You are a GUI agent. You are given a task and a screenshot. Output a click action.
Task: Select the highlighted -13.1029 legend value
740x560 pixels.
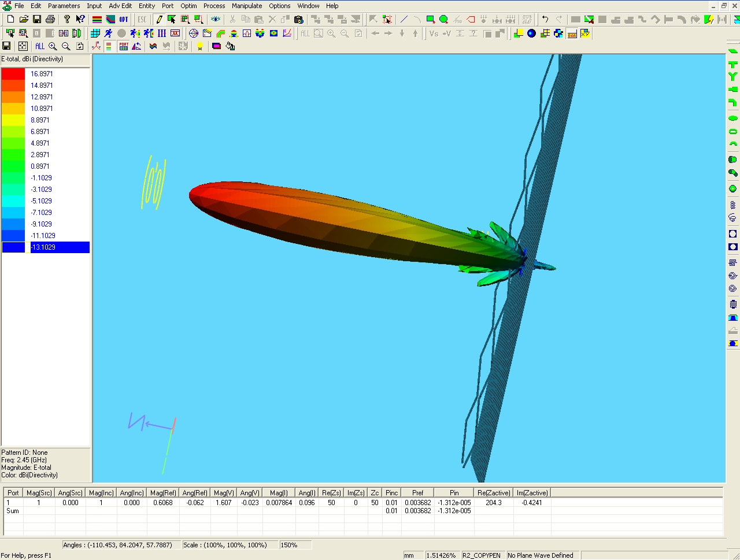click(59, 247)
